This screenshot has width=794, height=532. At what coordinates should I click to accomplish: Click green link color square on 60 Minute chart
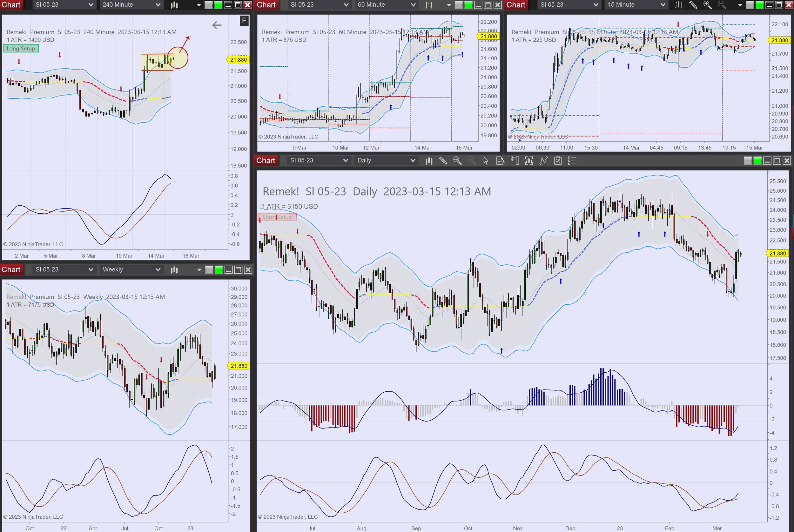pyautogui.click(x=468, y=5)
